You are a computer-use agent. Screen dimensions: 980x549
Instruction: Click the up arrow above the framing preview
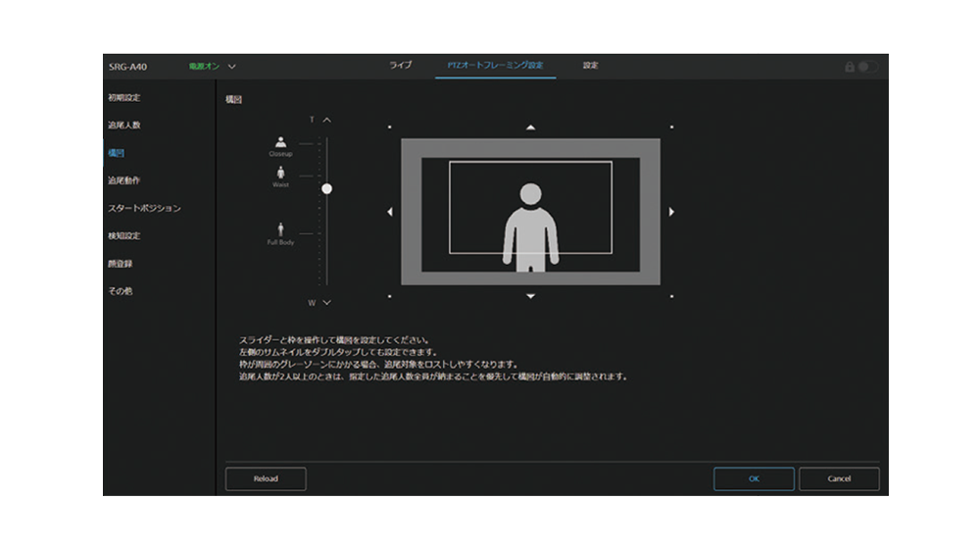(530, 126)
